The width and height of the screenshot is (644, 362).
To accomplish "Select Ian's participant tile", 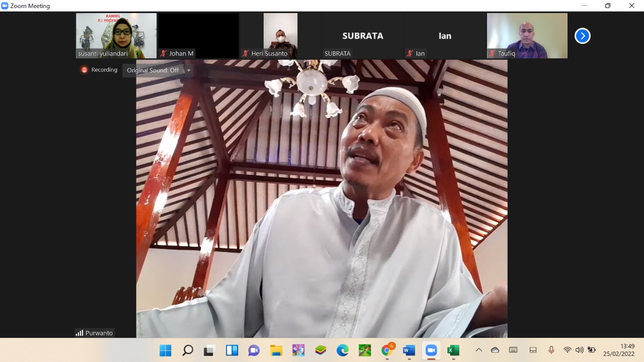I will pos(445,36).
